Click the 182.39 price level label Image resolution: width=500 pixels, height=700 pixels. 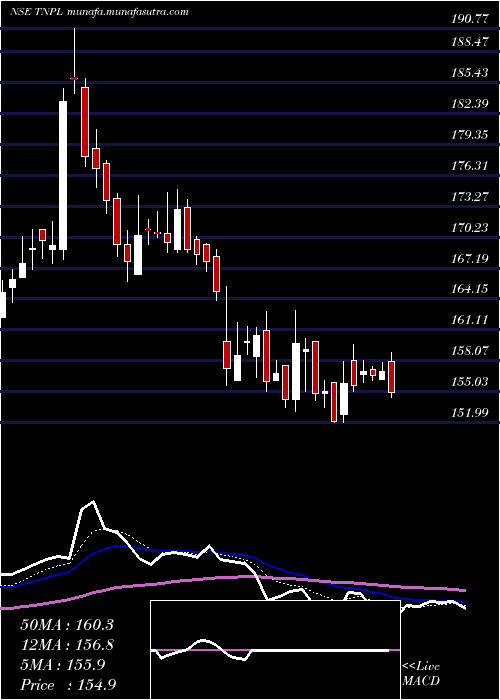pos(470,104)
